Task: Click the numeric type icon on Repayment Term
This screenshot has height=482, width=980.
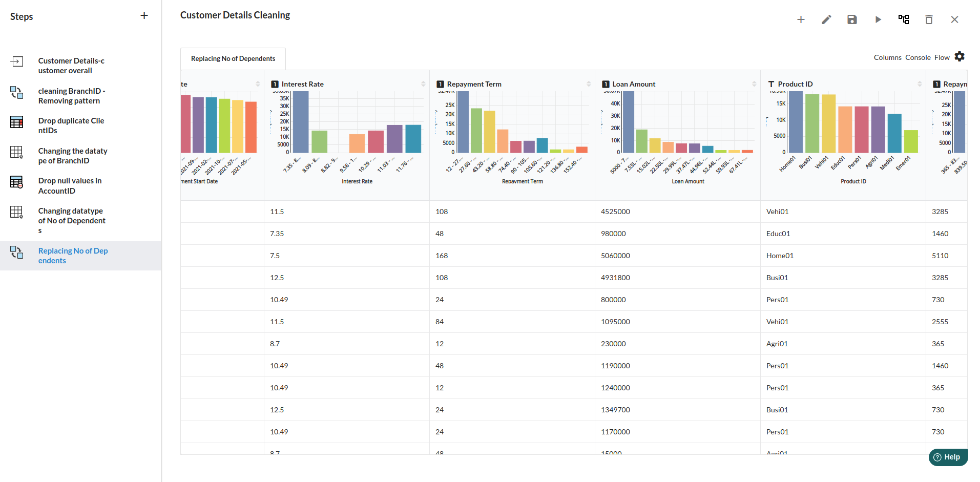Action: click(x=440, y=84)
